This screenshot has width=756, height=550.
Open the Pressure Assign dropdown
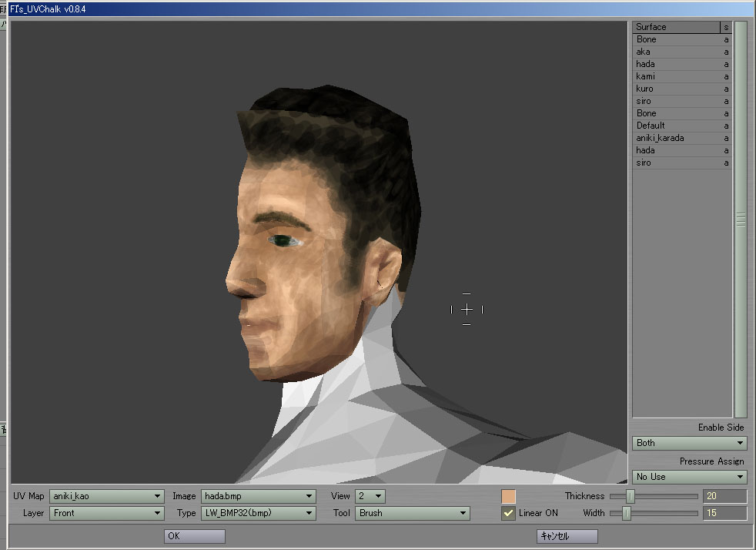[689, 477]
